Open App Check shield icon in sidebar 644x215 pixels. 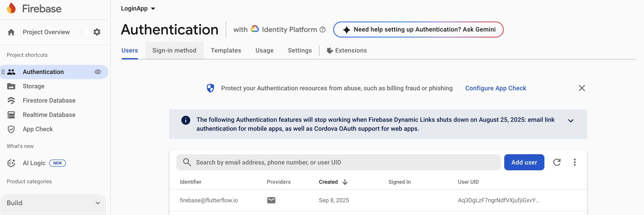tap(11, 129)
